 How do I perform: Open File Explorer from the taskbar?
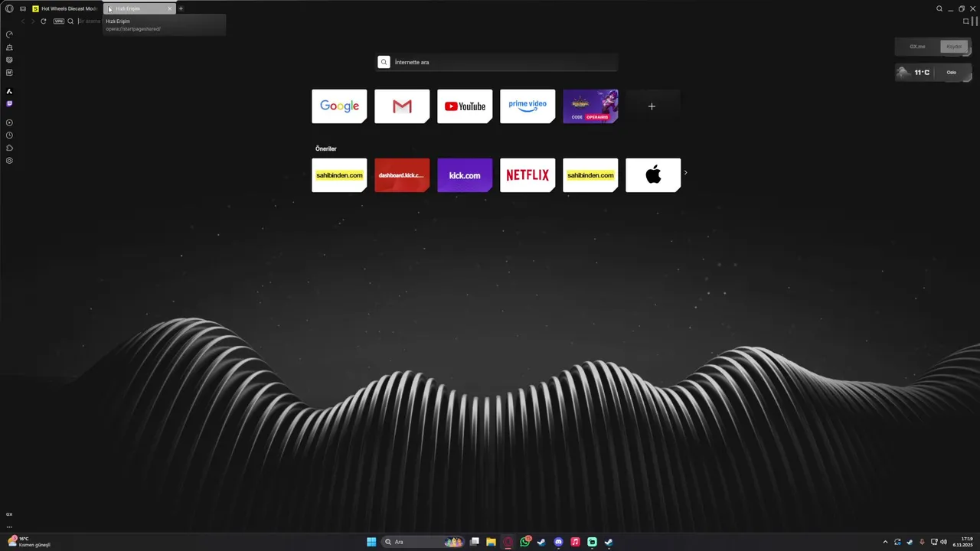coord(491,542)
